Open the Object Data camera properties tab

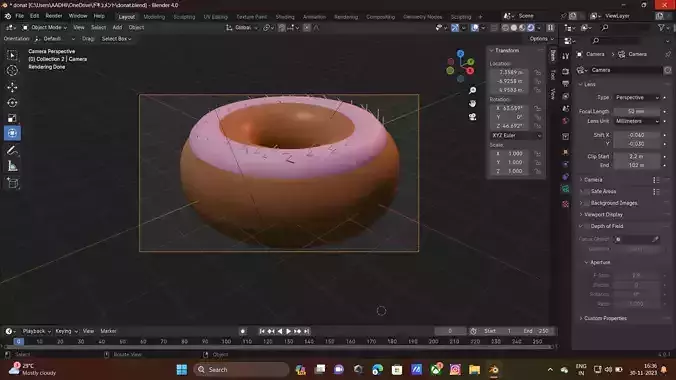pyautogui.click(x=566, y=189)
